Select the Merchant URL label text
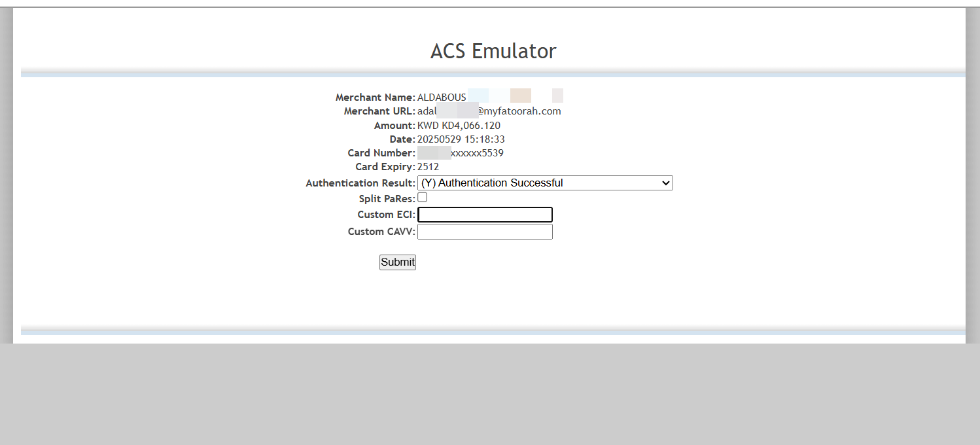The image size is (980, 445). pos(379,111)
